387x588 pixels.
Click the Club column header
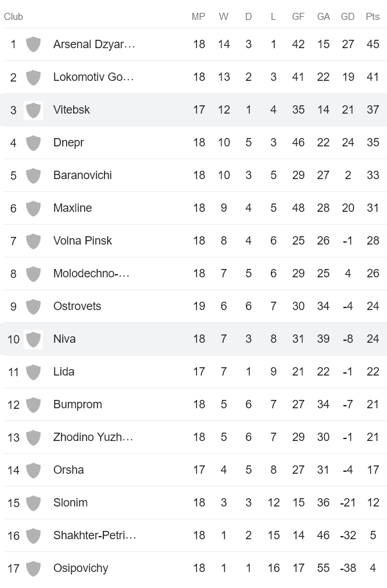coord(13,17)
